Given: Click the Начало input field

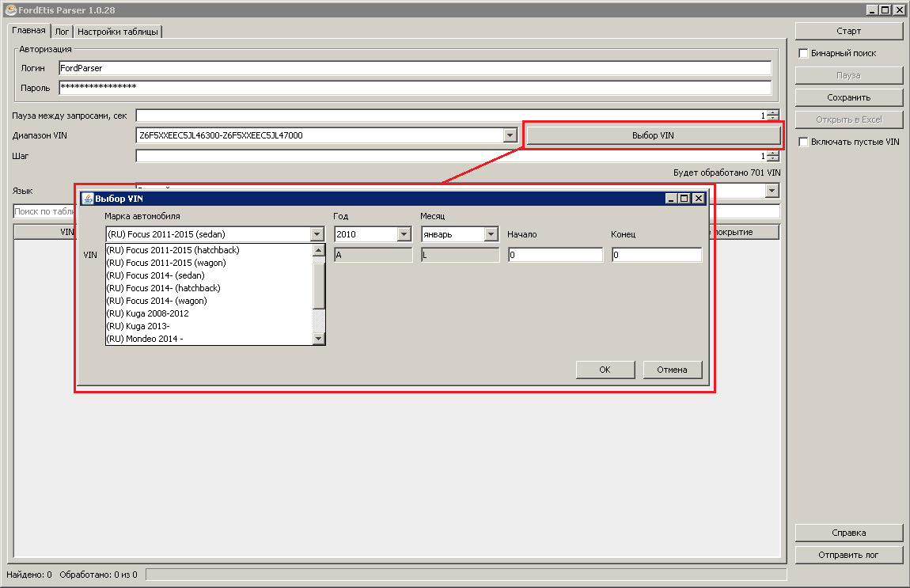Looking at the screenshot, I should click(555, 255).
